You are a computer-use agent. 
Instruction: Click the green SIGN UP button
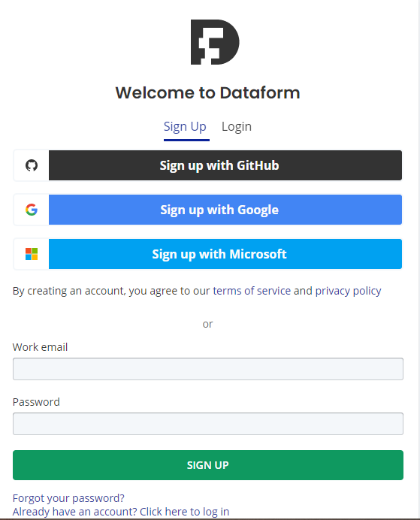pos(208,465)
